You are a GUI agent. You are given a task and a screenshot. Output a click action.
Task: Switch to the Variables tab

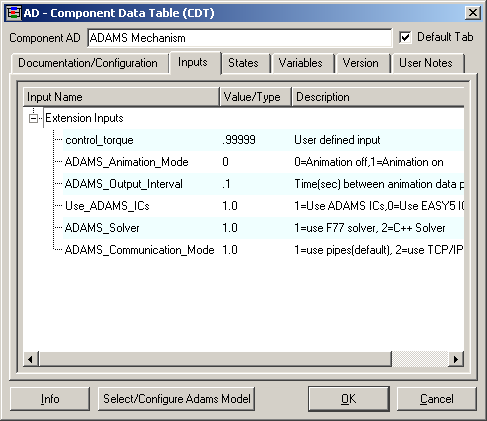pos(301,63)
